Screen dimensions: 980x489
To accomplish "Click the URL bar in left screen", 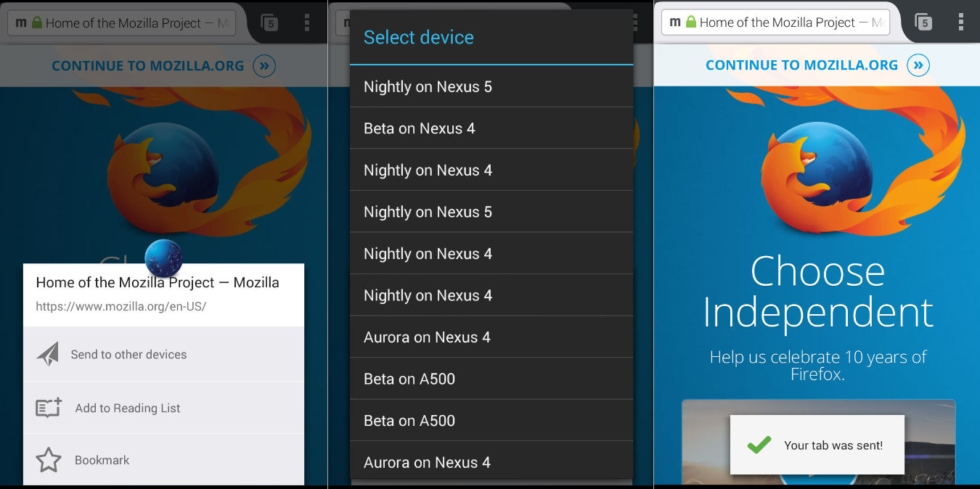I will pos(122,23).
